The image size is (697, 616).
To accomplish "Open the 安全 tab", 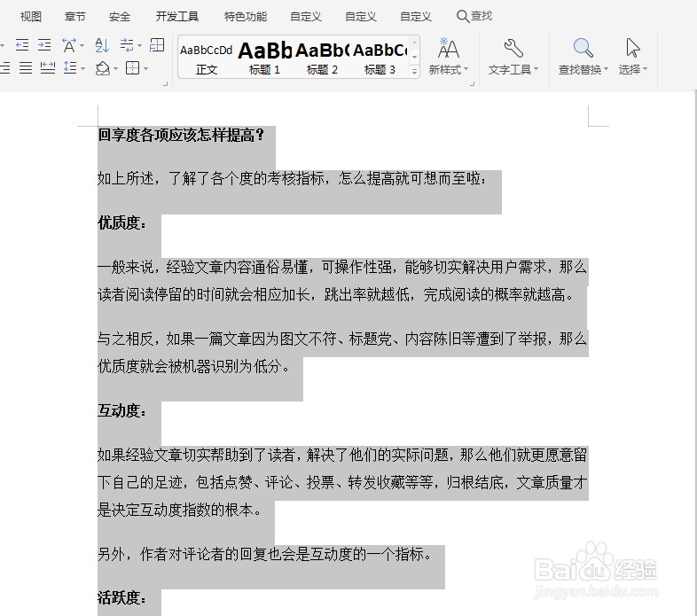I will (120, 17).
